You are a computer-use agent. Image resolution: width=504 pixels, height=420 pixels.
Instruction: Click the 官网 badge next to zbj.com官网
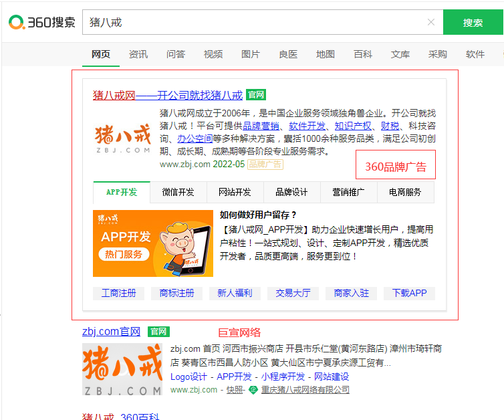pyautogui.click(x=158, y=332)
